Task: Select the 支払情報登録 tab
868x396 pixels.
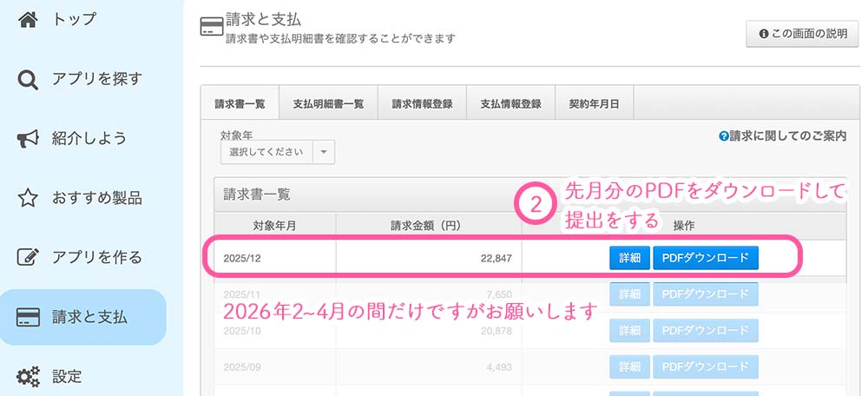Action: 510,103
